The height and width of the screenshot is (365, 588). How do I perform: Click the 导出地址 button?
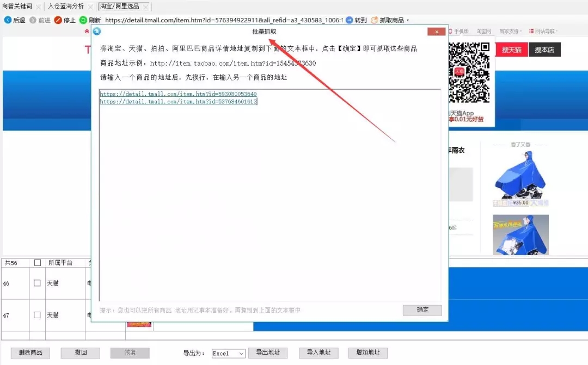click(268, 352)
